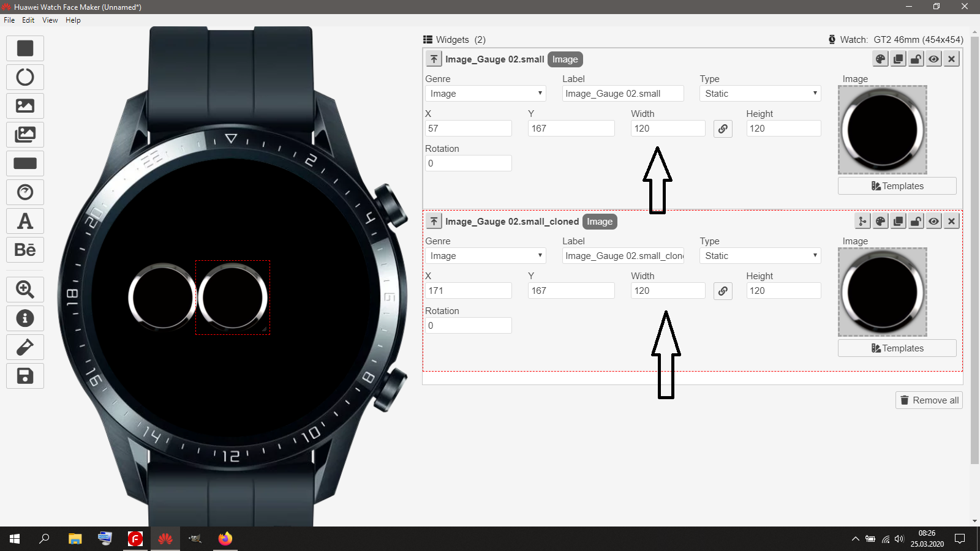Open Type dropdown of cloned widget

pos(760,256)
